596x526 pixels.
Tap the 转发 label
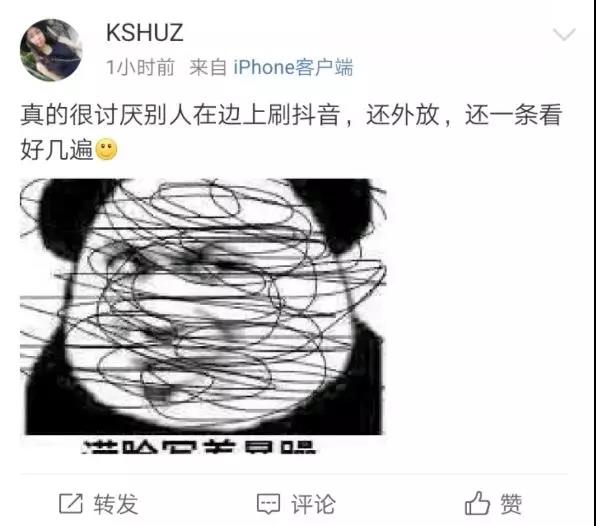[116, 504]
